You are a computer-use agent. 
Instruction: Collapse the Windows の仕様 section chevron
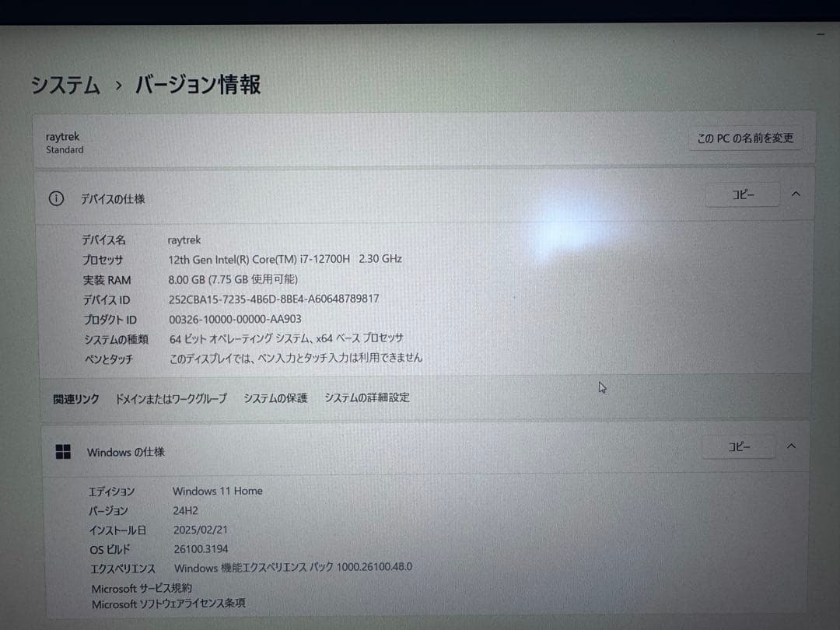(x=791, y=446)
